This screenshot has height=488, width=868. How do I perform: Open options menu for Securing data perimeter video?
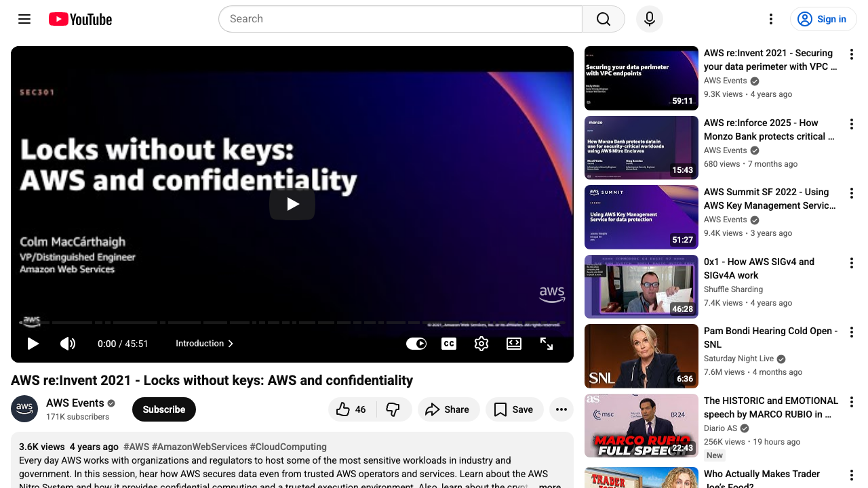(x=852, y=54)
